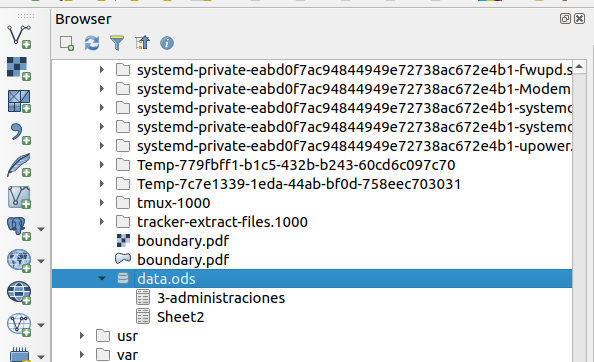Open Add Delimited Text Layer comma icon

point(19,133)
